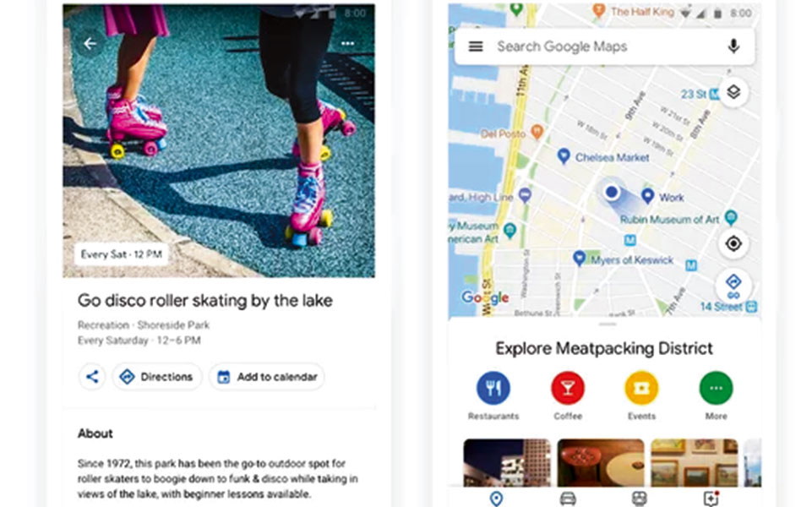This screenshot has height=507, width=812.
Task: Select the Restaurants category
Action: click(493, 395)
